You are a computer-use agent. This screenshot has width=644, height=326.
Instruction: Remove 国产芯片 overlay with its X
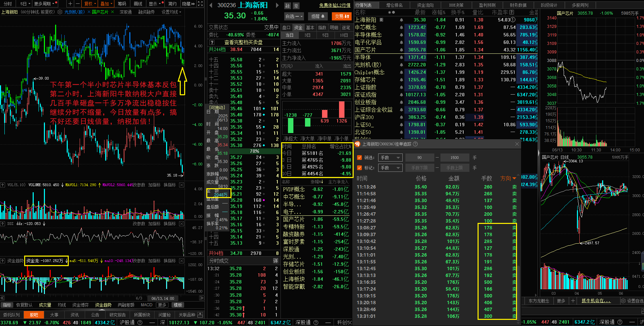pos(112,12)
